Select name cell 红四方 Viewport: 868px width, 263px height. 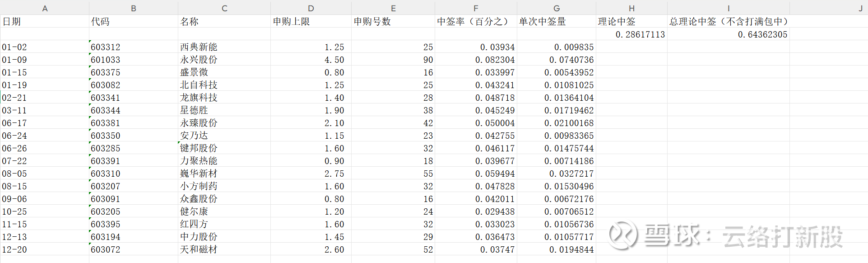[x=224, y=224]
